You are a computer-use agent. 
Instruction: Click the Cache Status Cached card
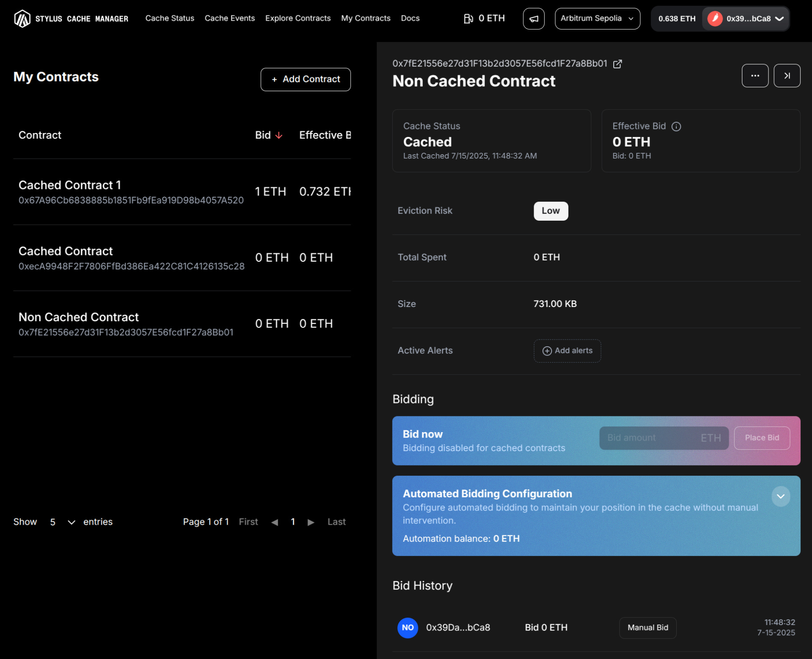click(x=492, y=141)
